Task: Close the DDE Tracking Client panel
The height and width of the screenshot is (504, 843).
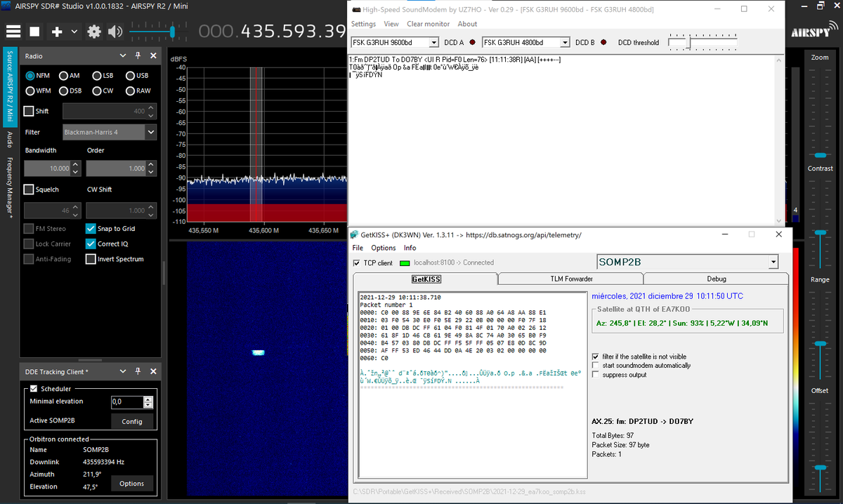Action: tap(153, 371)
